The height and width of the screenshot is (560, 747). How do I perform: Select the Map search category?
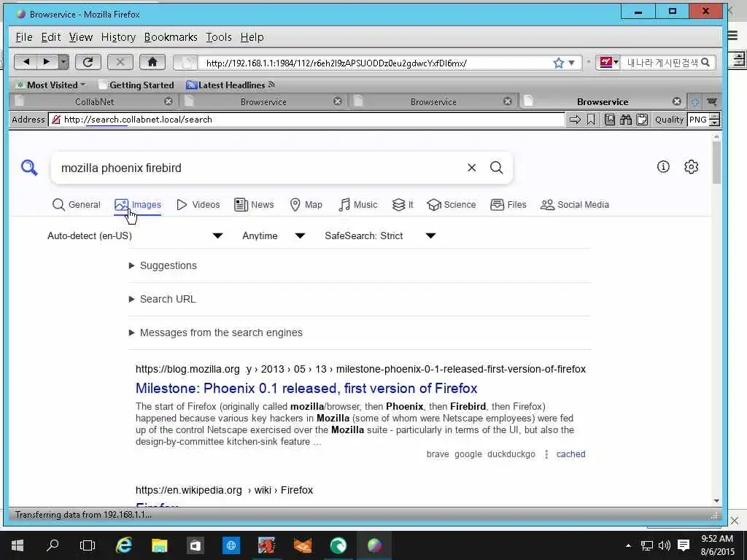pos(306,205)
